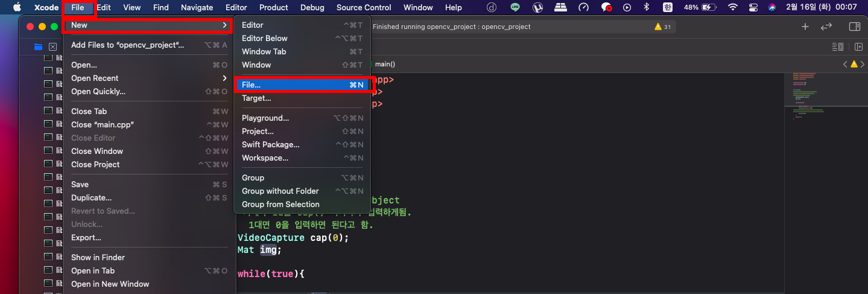The width and height of the screenshot is (868, 294).
Task: Click main() in the jump bar
Action: 385,64
